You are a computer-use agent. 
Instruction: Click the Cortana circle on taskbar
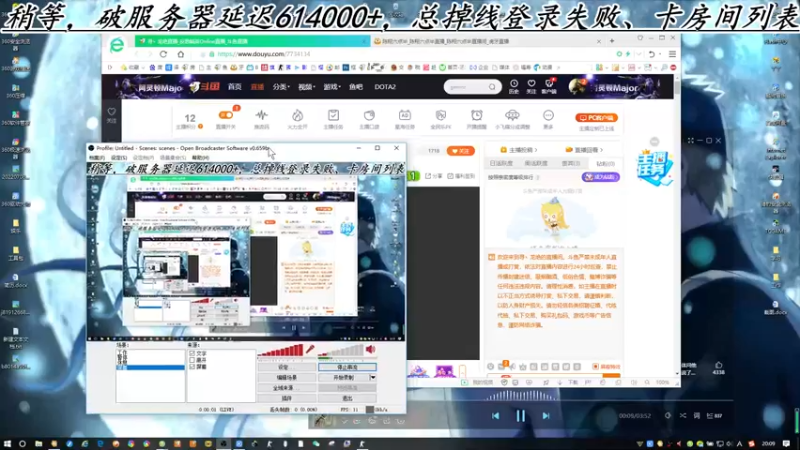[x=22, y=444]
